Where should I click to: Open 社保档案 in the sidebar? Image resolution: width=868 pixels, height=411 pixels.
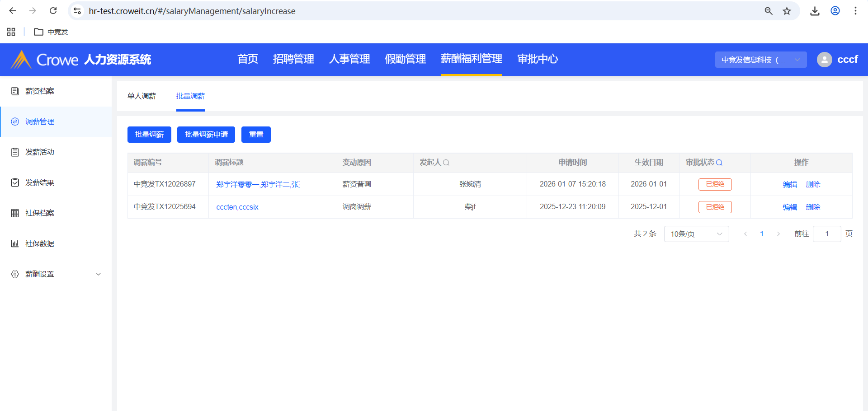pos(40,213)
